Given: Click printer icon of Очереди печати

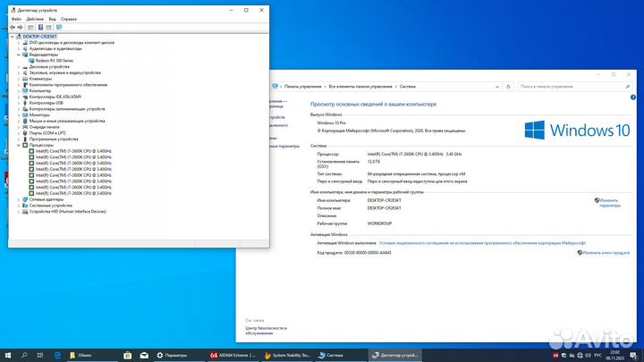Looking at the screenshot, I should [25, 127].
